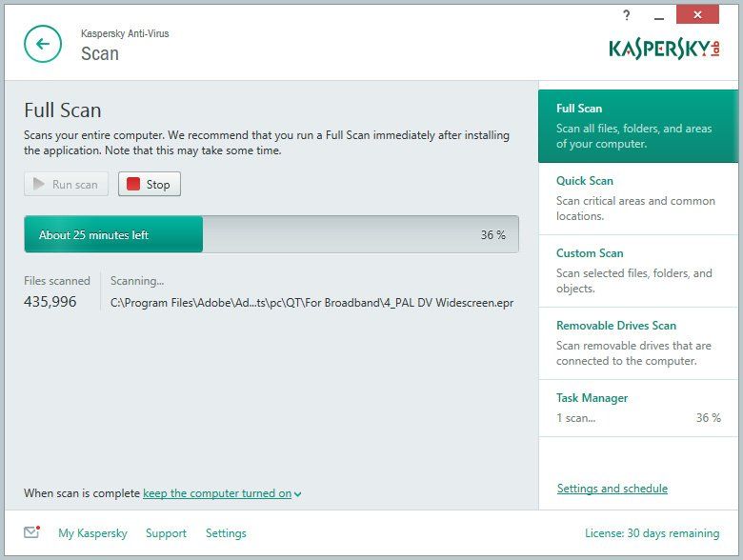The height and width of the screenshot is (560, 743).
Task: Choose Removable Drives Scan
Action: [x=638, y=344]
